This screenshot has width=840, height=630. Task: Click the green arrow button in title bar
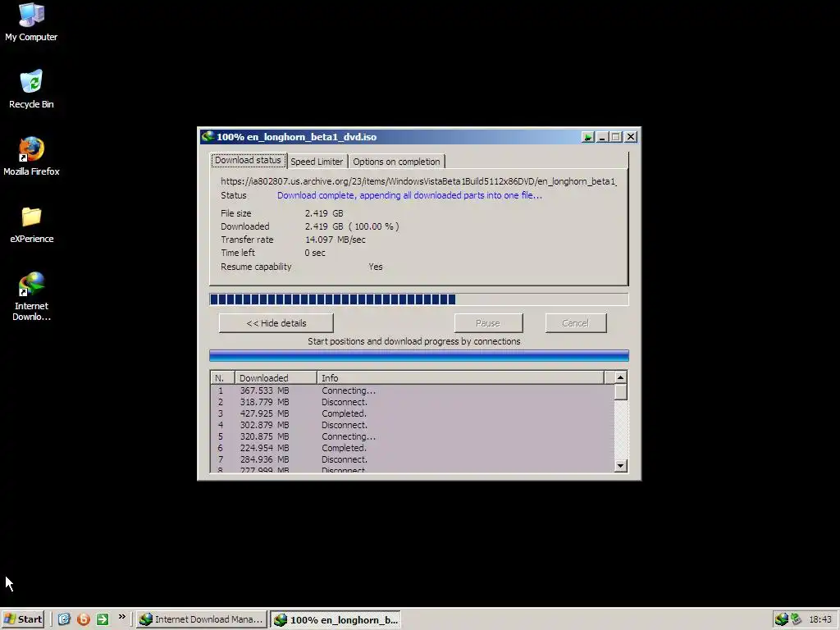(587, 137)
